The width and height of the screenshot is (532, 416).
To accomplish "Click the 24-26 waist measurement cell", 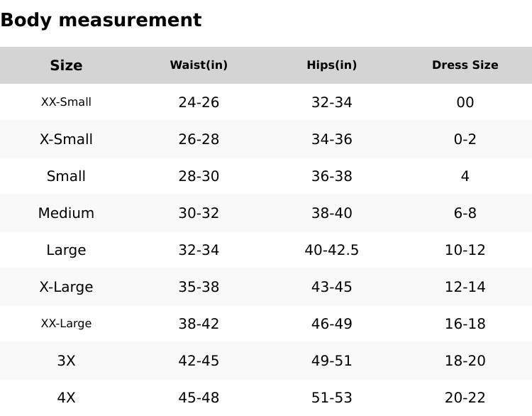I will click(199, 102).
